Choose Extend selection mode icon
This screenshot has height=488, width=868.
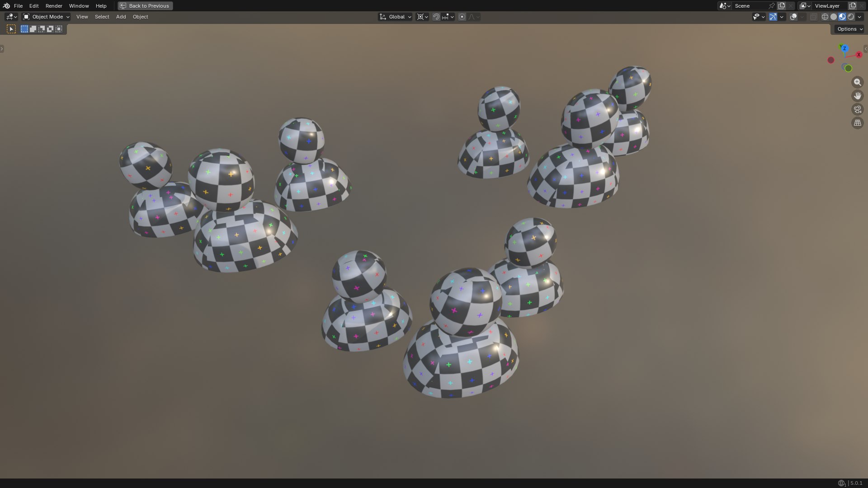pos(33,29)
